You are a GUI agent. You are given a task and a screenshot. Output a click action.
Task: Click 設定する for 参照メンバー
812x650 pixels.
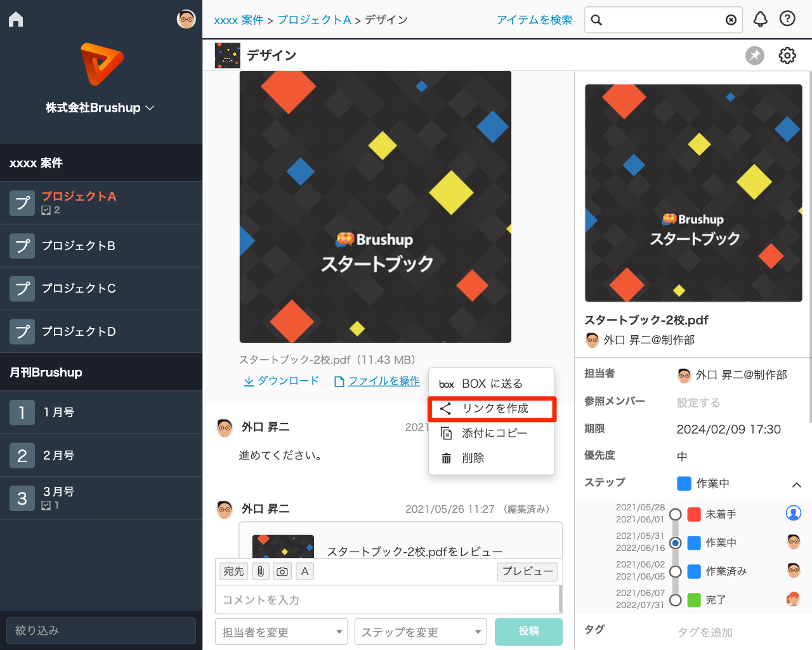click(x=698, y=402)
